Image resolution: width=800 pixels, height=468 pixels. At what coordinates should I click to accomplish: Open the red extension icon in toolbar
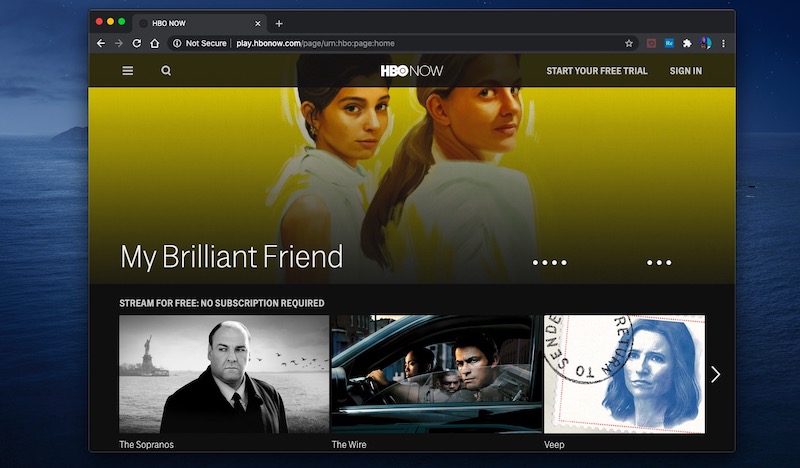tap(651, 43)
